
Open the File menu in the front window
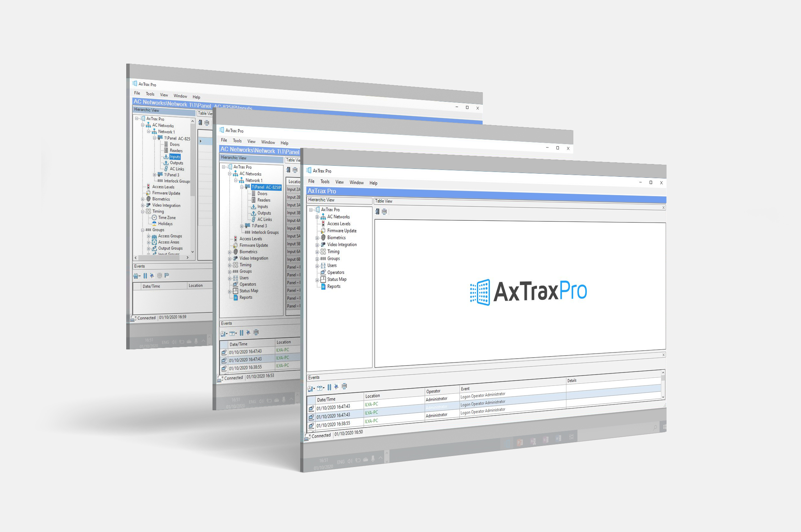(311, 181)
